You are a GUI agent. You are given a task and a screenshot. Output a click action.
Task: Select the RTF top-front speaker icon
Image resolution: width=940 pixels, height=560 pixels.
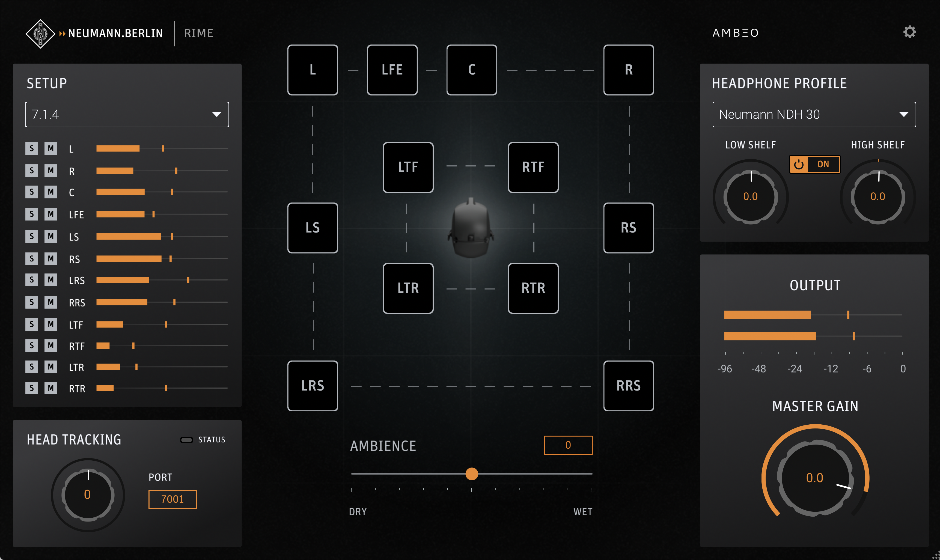(x=533, y=167)
